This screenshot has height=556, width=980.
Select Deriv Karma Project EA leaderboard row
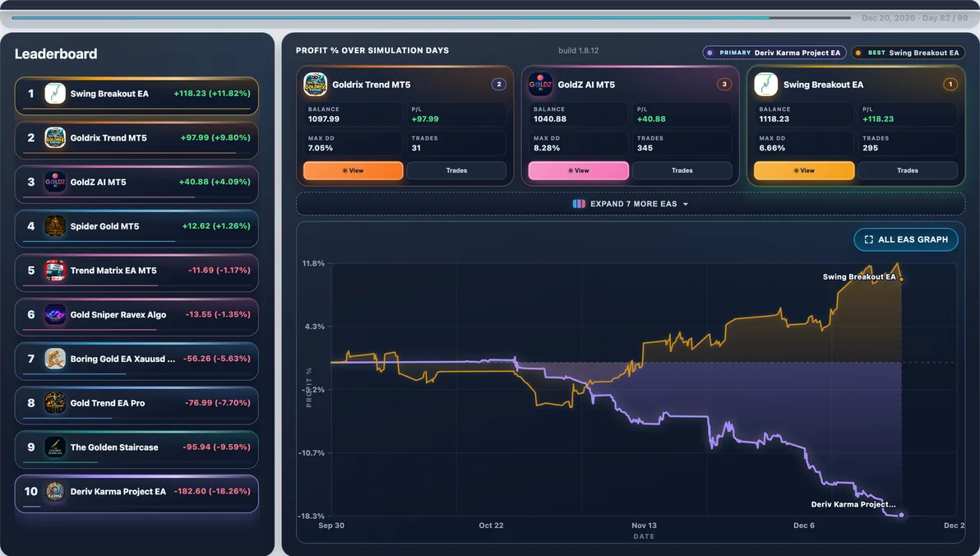(136, 494)
